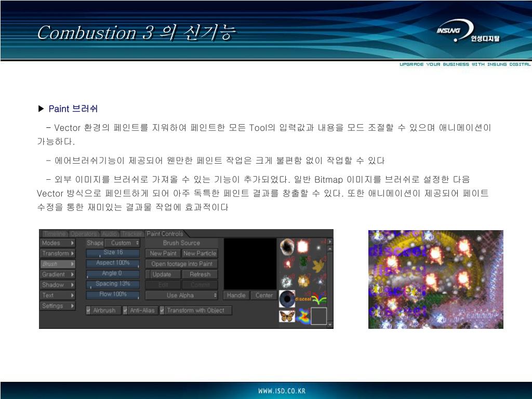Expand the Gradient category

pyautogui.click(x=58, y=274)
